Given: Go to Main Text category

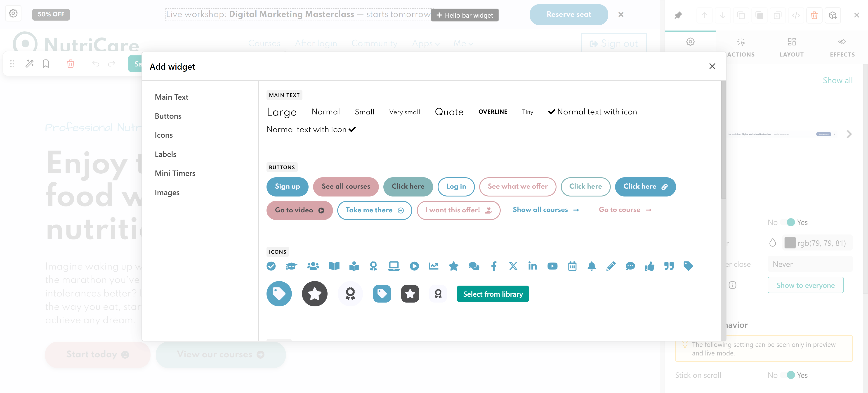Looking at the screenshot, I should pos(172,97).
